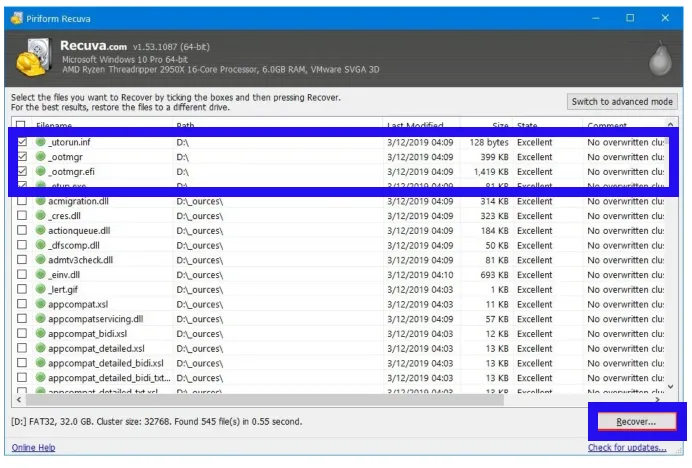692x468 pixels.
Task: Tick the appcompat_detailed.xsl checkbox
Action: click(22, 348)
